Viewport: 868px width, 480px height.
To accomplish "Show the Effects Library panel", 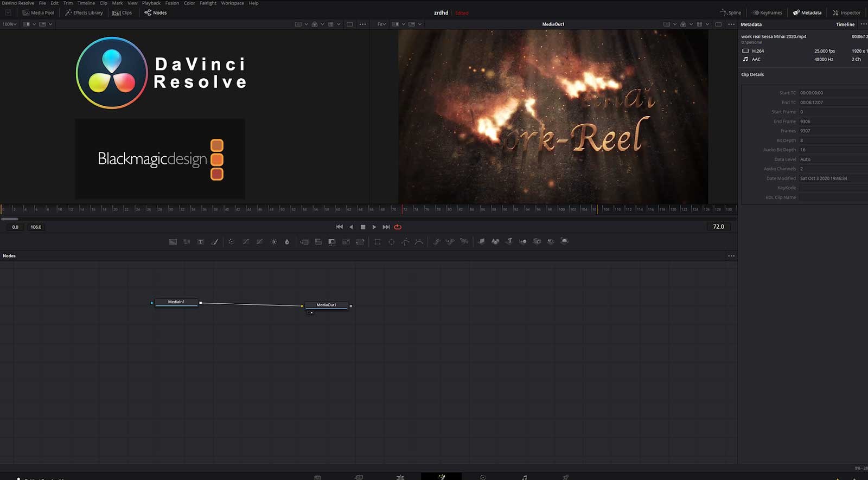I will [84, 12].
